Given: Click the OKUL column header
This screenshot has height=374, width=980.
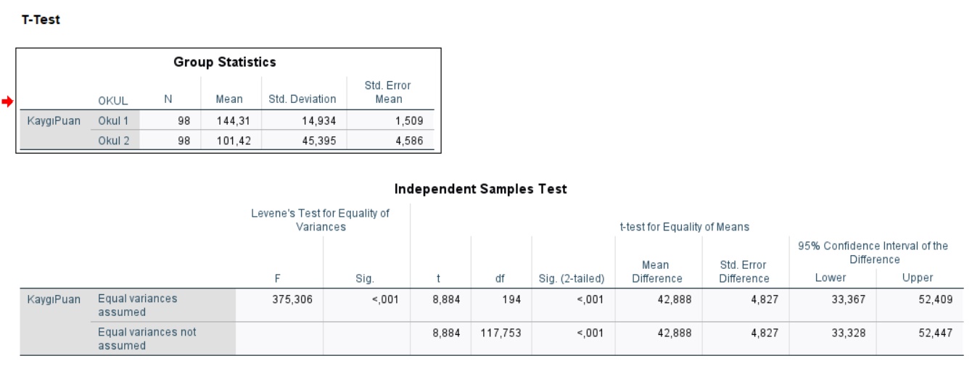Looking at the screenshot, I should coord(113,101).
